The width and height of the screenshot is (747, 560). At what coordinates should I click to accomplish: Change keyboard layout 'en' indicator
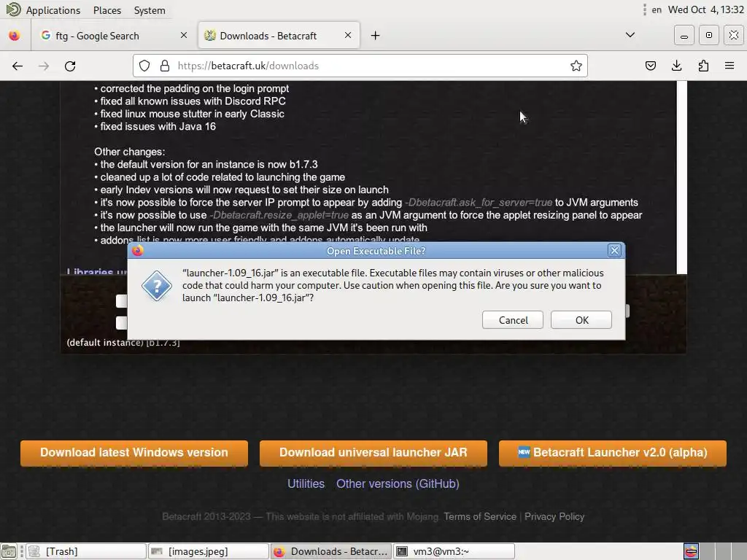tap(657, 9)
